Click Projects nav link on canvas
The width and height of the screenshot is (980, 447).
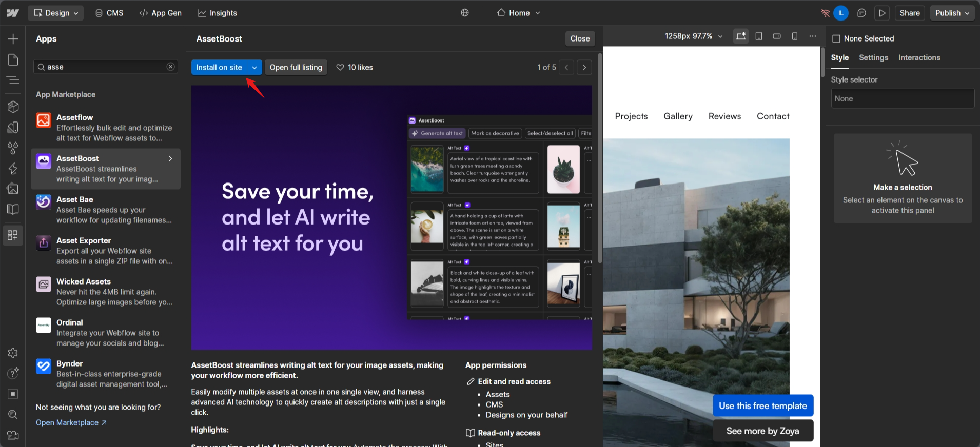click(x=631, y=116)
